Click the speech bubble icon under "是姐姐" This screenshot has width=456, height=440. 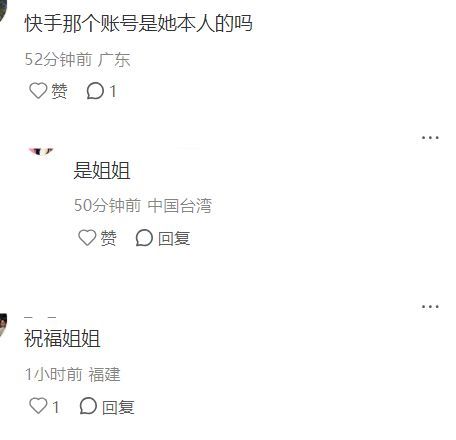coord(144,238)
